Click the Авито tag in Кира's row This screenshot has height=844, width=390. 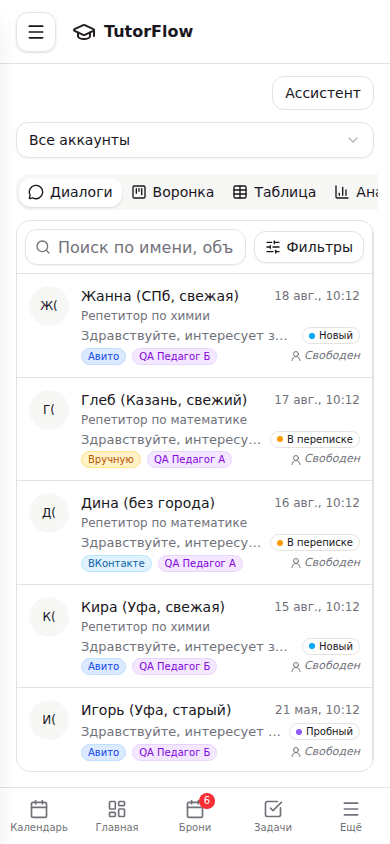click(103, 667)
